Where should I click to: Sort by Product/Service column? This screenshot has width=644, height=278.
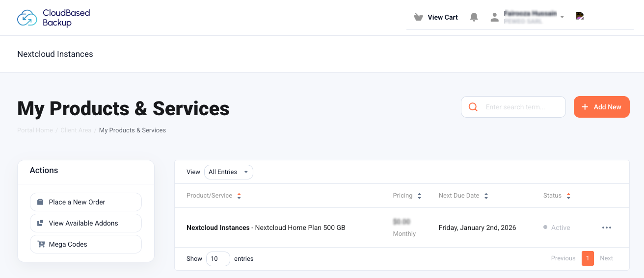pos(214,196)
